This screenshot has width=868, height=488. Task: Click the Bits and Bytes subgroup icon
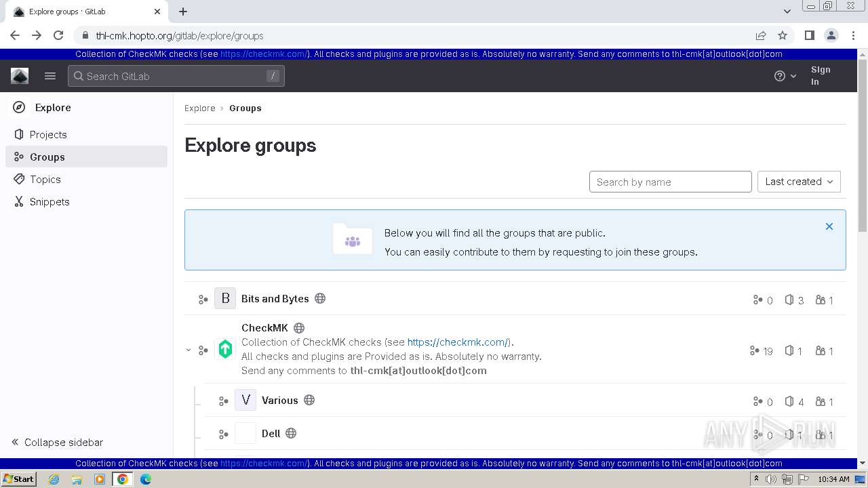pyautogui.click(x=203, y=299)
